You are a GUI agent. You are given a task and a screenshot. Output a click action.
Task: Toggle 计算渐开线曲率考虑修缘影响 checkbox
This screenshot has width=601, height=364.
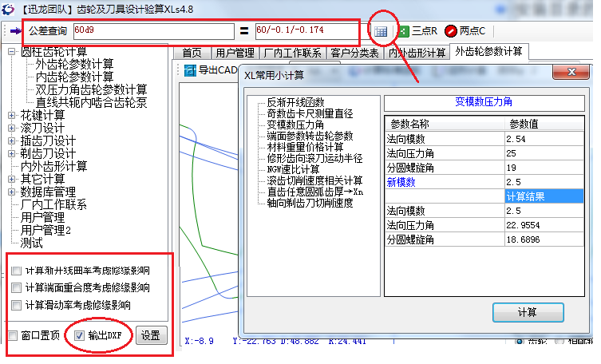[x=16, y=271]
